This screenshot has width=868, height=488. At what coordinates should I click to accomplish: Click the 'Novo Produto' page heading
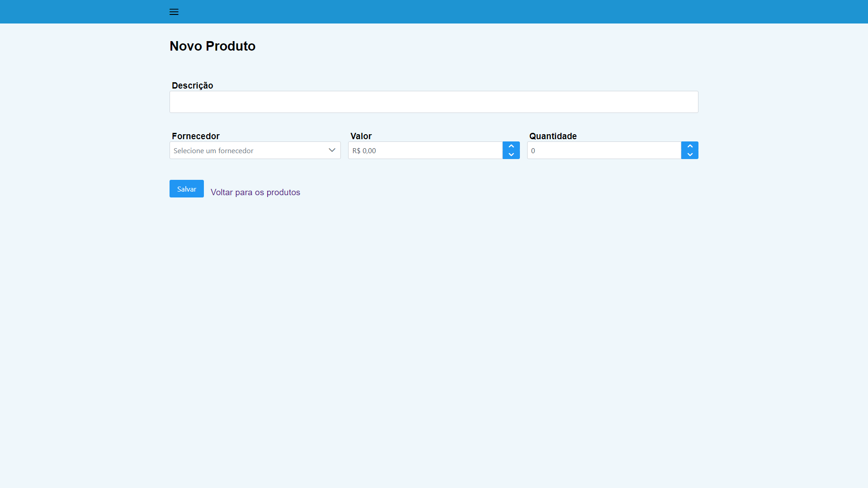coord(212,46)
